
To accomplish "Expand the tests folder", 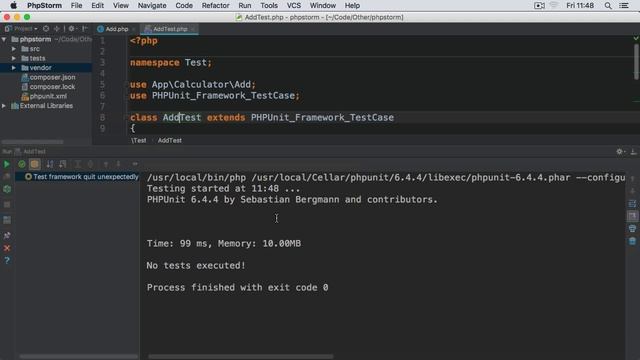I will pos(14,58).
